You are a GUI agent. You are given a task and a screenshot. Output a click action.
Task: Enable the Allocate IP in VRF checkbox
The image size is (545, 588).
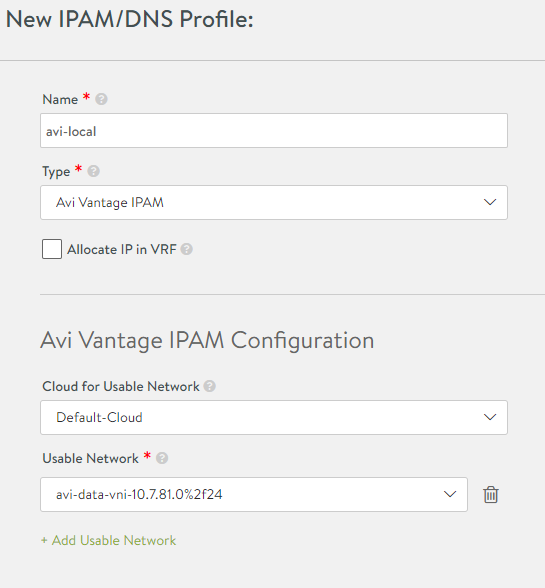[x=52, y=249]
